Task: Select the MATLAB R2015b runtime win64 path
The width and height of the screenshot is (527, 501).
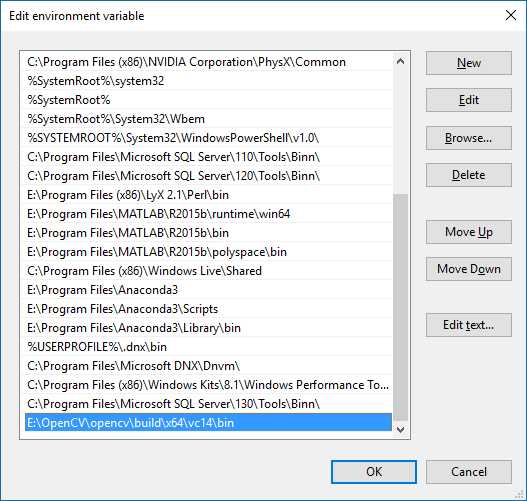Action: point(208,214)
